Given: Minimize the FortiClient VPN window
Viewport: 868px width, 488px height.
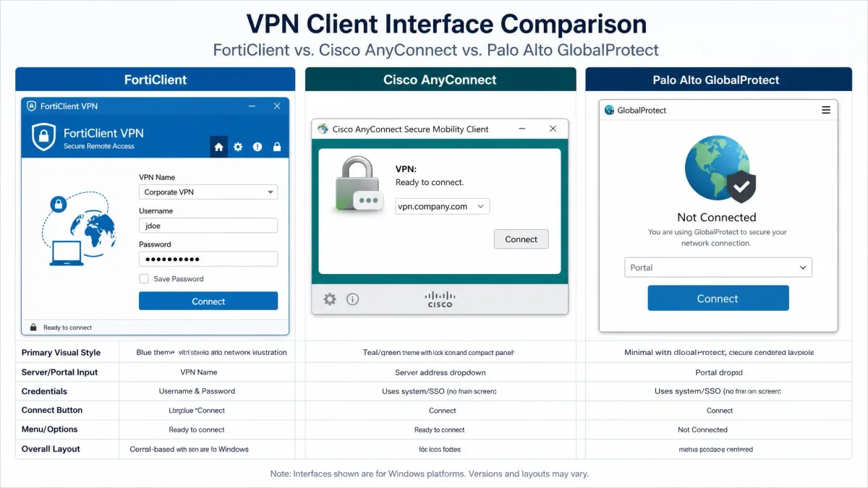Looking at the screenshot, I should click(252, 106).
